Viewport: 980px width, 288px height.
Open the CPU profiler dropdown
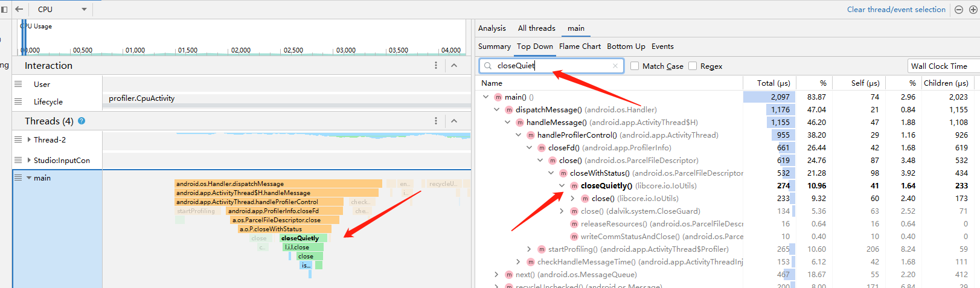pyautogui.click(x=62, y=9)
